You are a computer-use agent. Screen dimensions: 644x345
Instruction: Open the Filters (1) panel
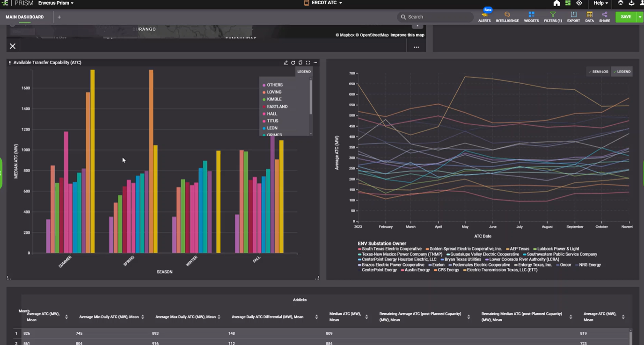[x=553, y=17]
